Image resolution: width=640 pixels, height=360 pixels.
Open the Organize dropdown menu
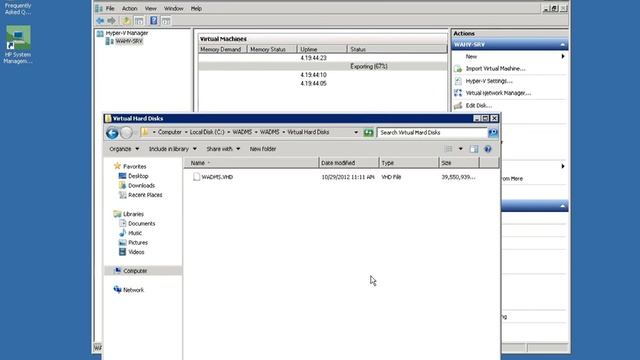coord(124,149)
